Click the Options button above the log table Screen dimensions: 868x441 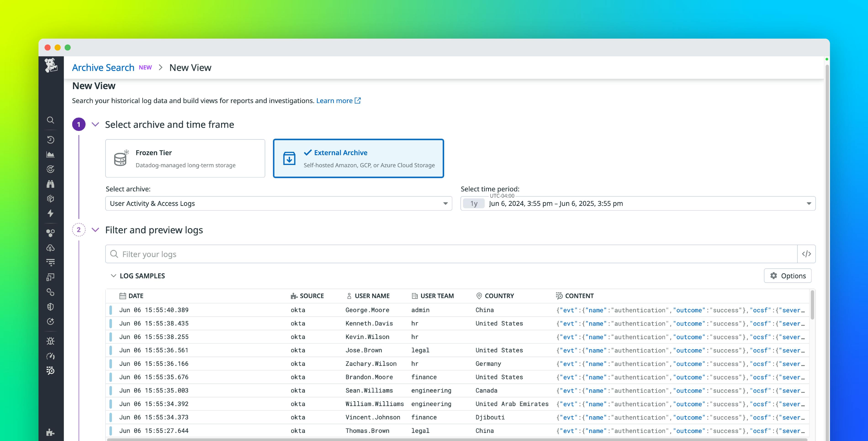coord(787,276)
